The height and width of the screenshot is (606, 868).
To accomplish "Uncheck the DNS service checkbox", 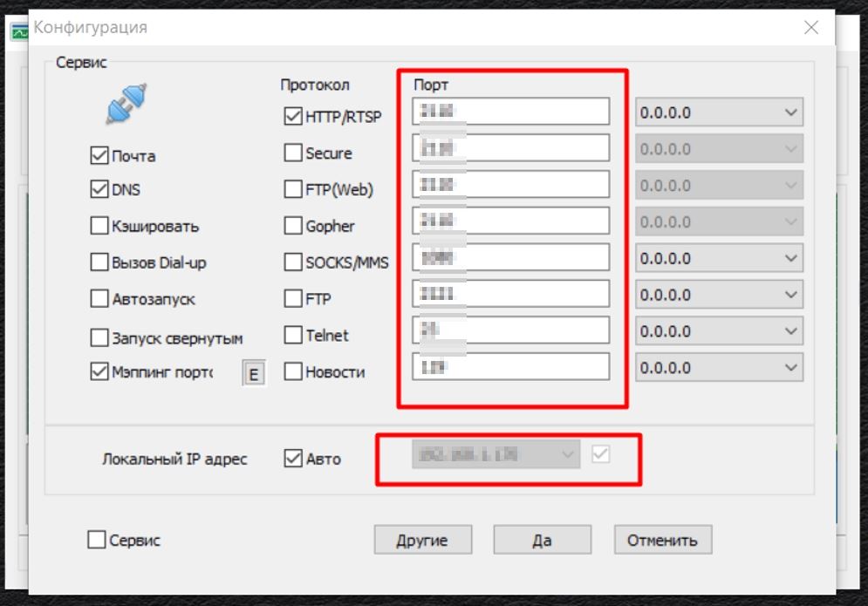I will coord(99,189).
